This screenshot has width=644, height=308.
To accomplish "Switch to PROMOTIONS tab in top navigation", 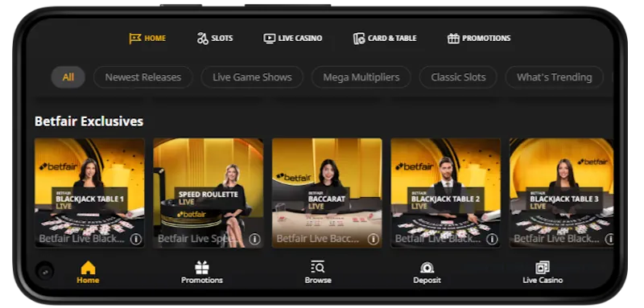I will pos(486,39).
